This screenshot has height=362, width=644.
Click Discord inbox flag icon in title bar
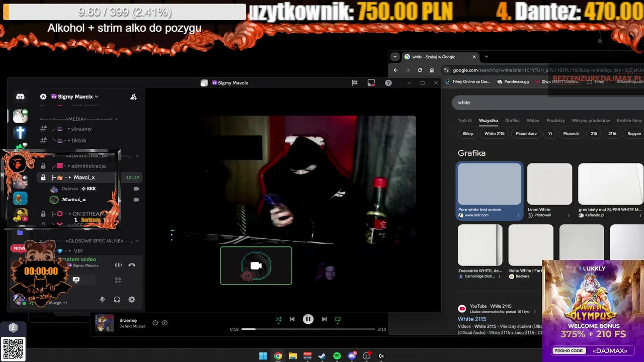pyautogui.click(x=355, y=83)
